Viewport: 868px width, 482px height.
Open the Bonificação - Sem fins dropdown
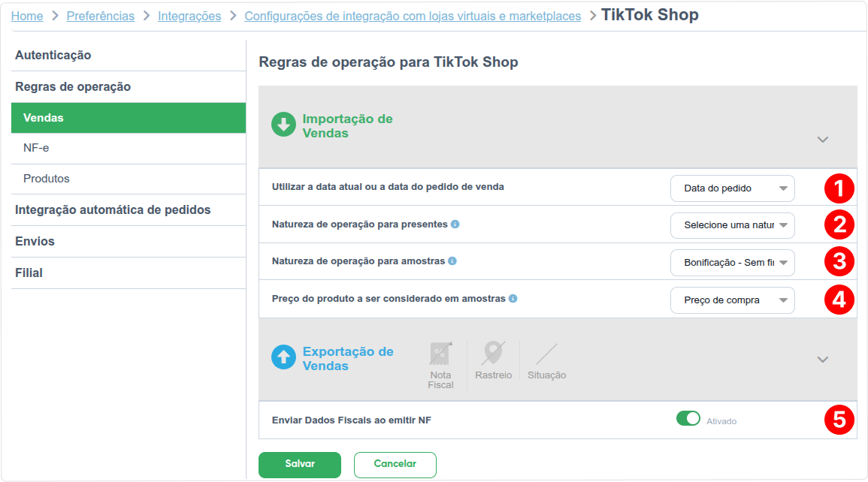(733, 263)
